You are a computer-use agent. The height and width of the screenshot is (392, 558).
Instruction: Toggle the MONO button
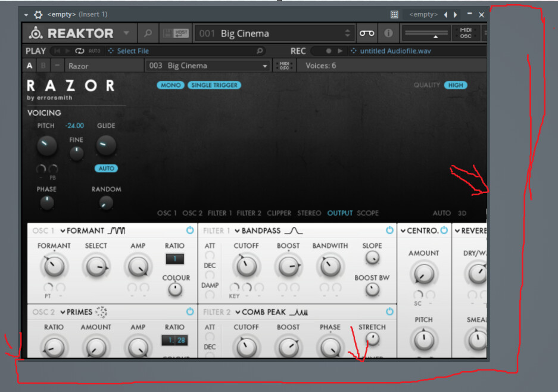click(170, 85)
